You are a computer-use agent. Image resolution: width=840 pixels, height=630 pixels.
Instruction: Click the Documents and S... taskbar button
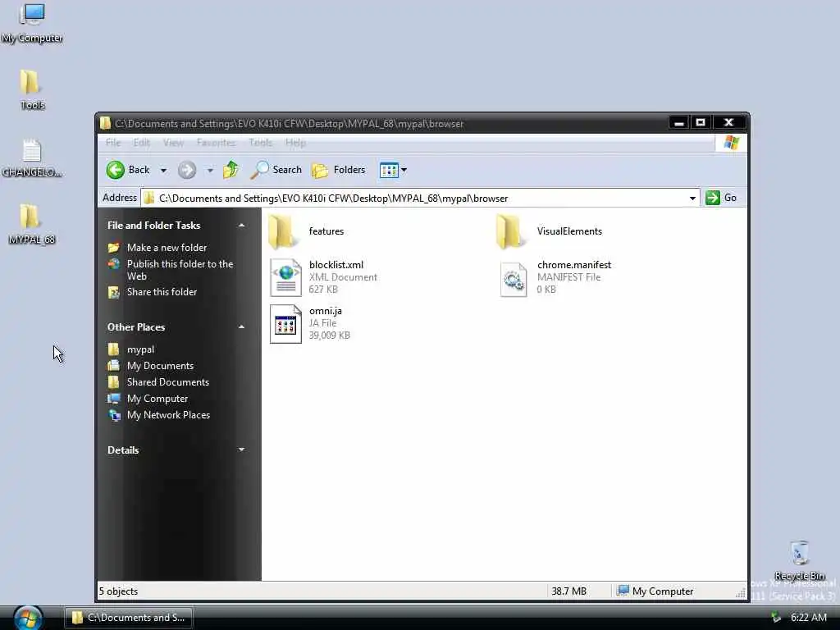tap(129, 618)
